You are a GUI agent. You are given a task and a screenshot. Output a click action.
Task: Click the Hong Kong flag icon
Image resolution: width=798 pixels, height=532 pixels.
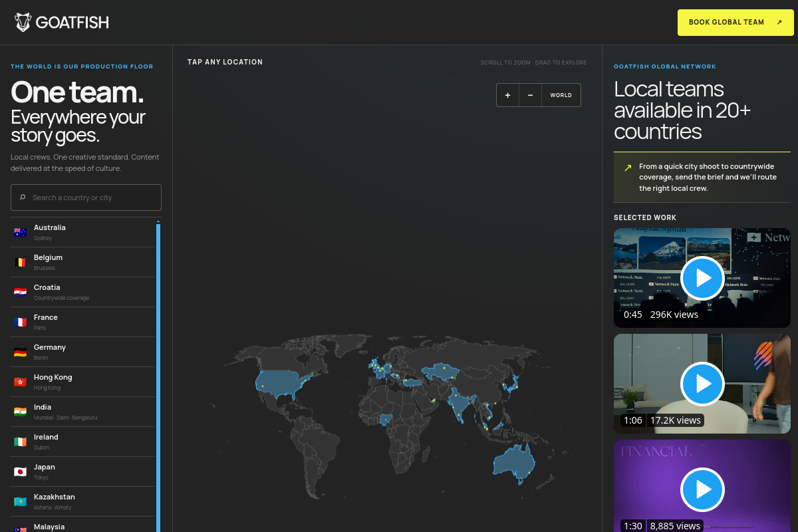[x=20, y=382]
